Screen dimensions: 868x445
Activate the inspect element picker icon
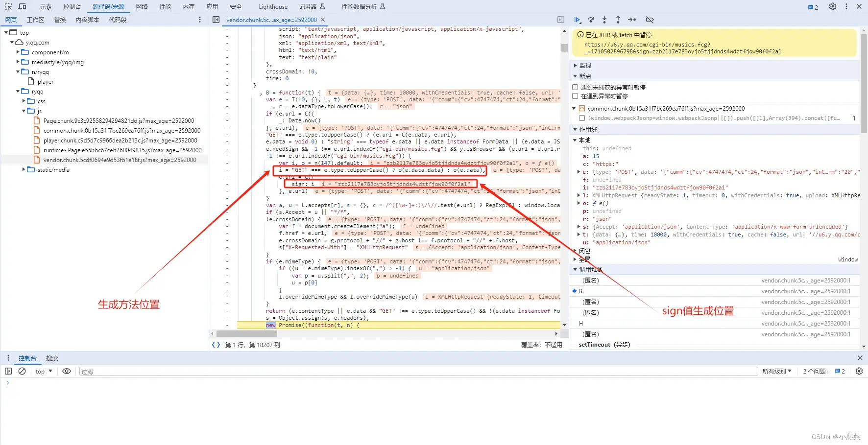pos(8,6)
